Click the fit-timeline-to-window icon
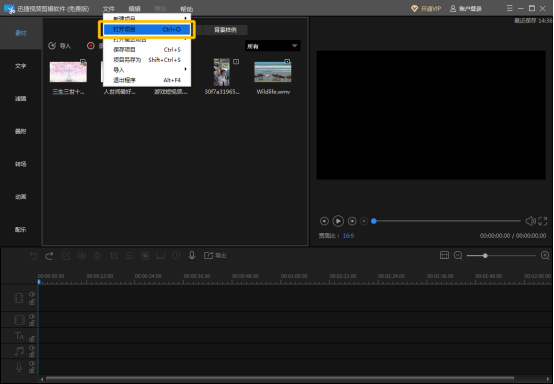 pos(444,255)
